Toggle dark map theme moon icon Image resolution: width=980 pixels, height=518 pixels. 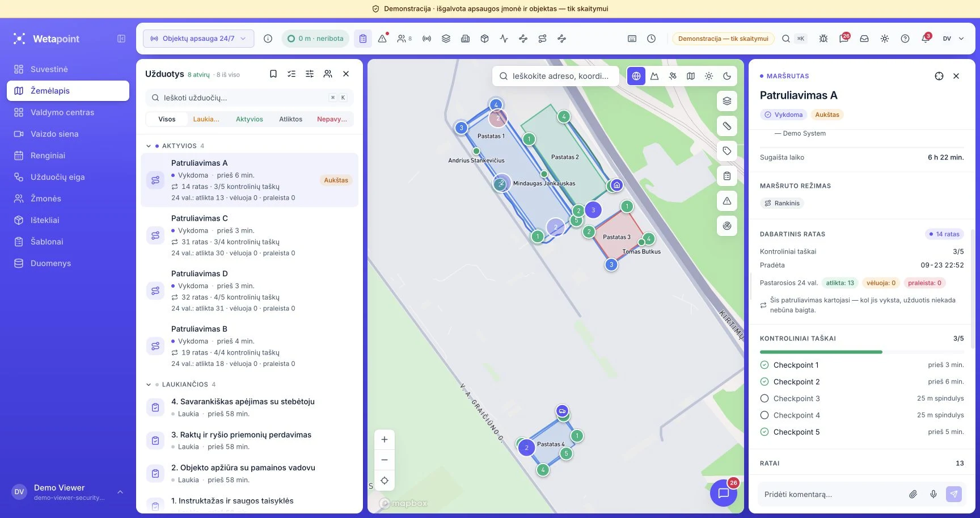(x=727, y=76)
